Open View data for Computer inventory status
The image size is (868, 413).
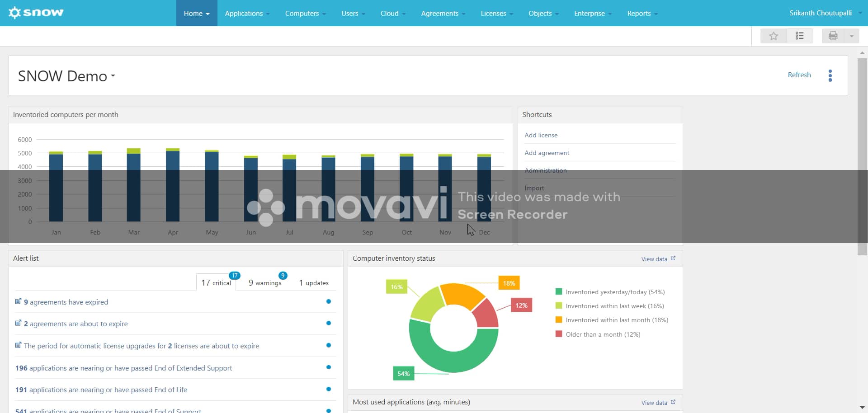pyautogui.click(x=654, y=259)
